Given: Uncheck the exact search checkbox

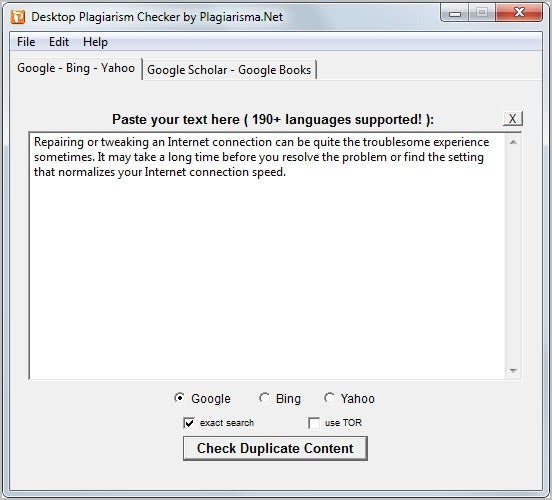Looking at the screenshot, I should point(189,423).
